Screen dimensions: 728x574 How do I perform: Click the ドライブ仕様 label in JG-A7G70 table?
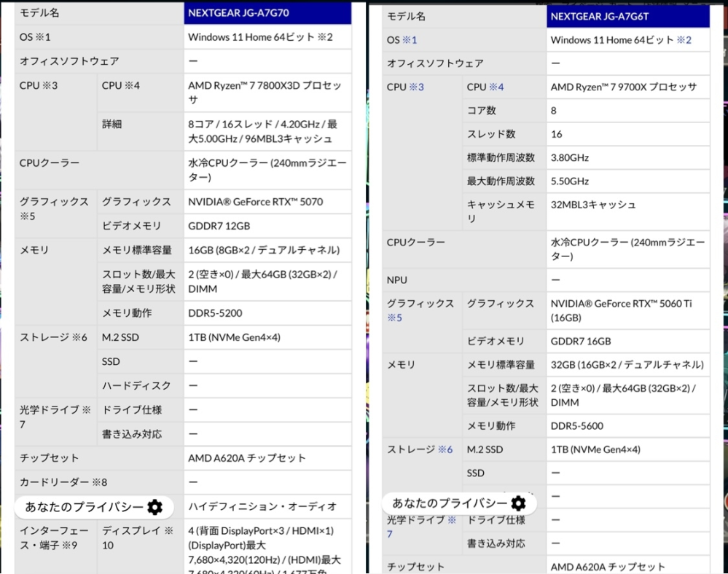click(132, 409)
